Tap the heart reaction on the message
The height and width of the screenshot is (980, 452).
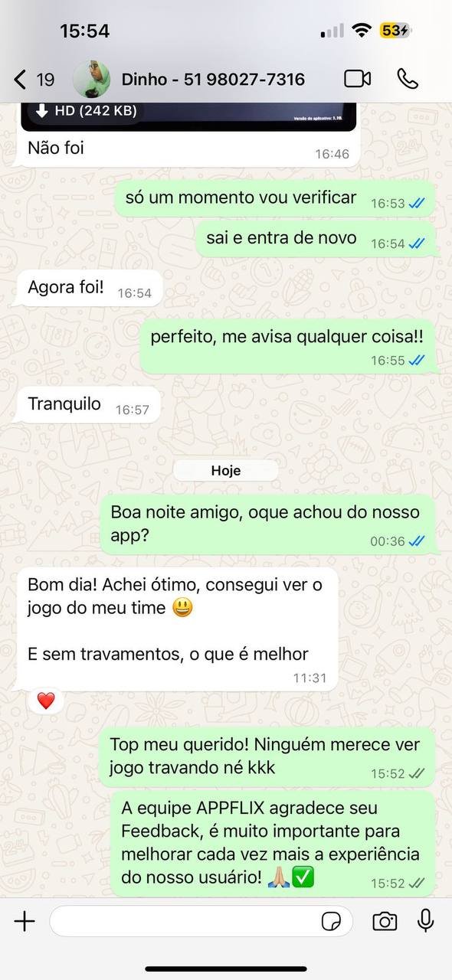pos(46,701)
